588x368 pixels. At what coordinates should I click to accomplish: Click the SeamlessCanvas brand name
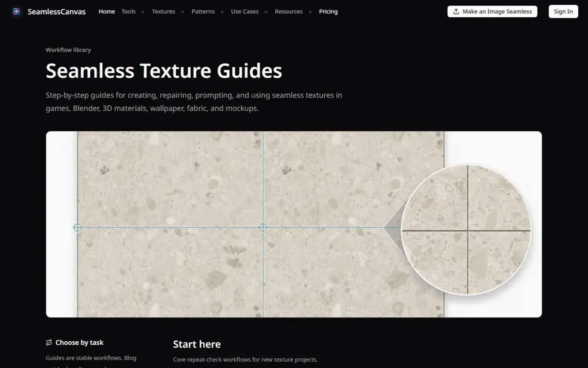click(57, 11)
